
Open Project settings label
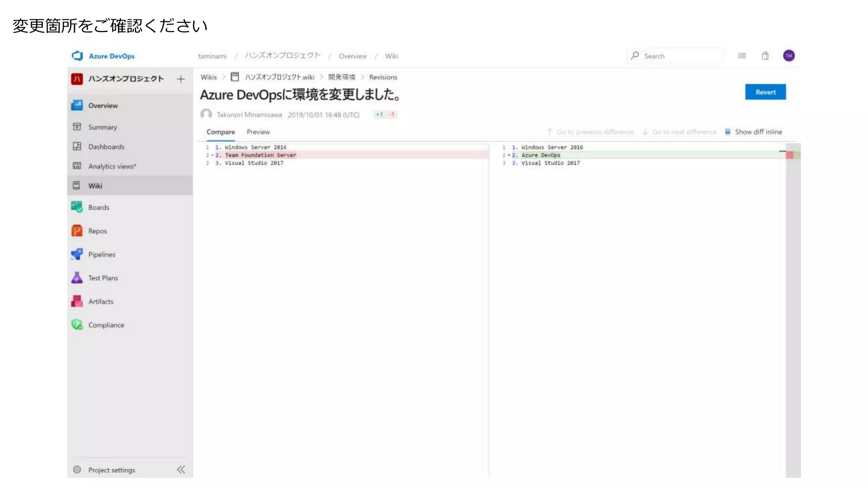click(111, 470)
